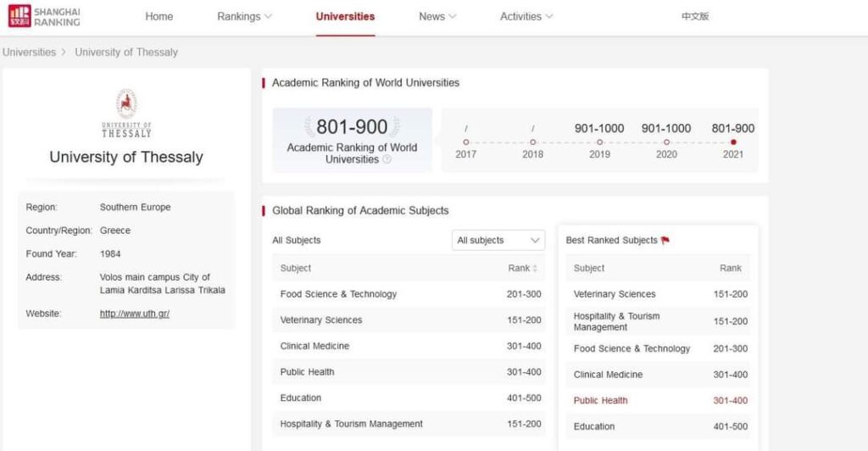This screenshot has width=868, height=451.
Task: Select the 2017 timeline point
Action: pyautogui.click(x=466, y=142)
